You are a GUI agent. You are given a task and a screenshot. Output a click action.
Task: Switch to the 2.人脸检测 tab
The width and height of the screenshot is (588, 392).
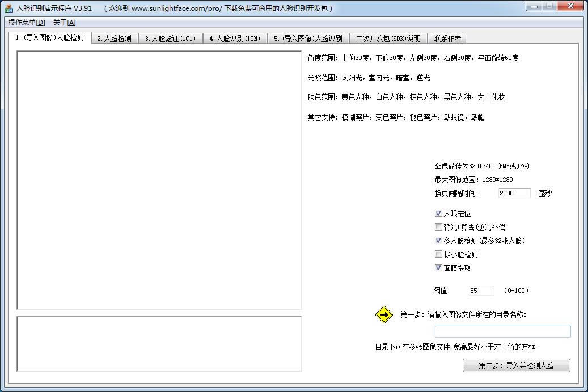[115, 39]
